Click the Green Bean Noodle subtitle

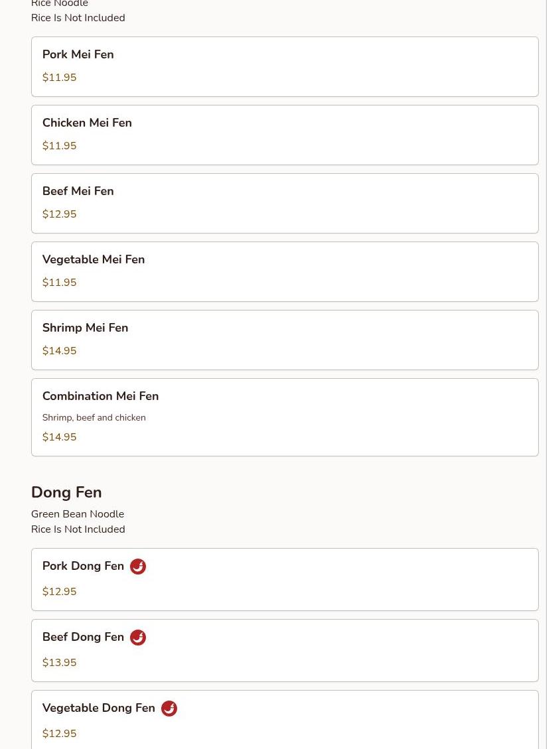[x=77, y=514]
